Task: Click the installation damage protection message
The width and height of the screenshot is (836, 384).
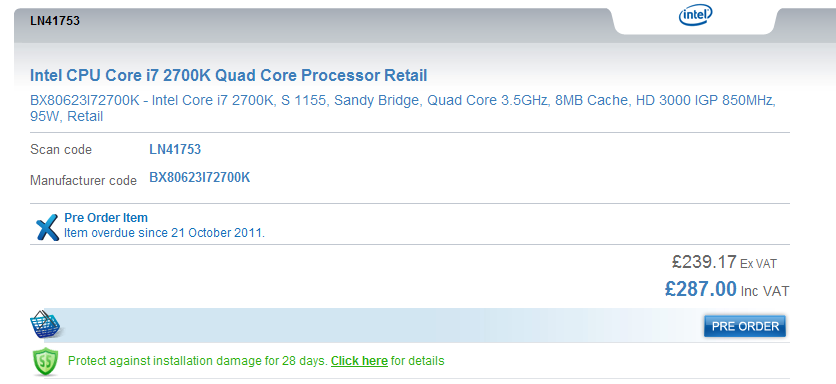Action: (x=256, y=361)
